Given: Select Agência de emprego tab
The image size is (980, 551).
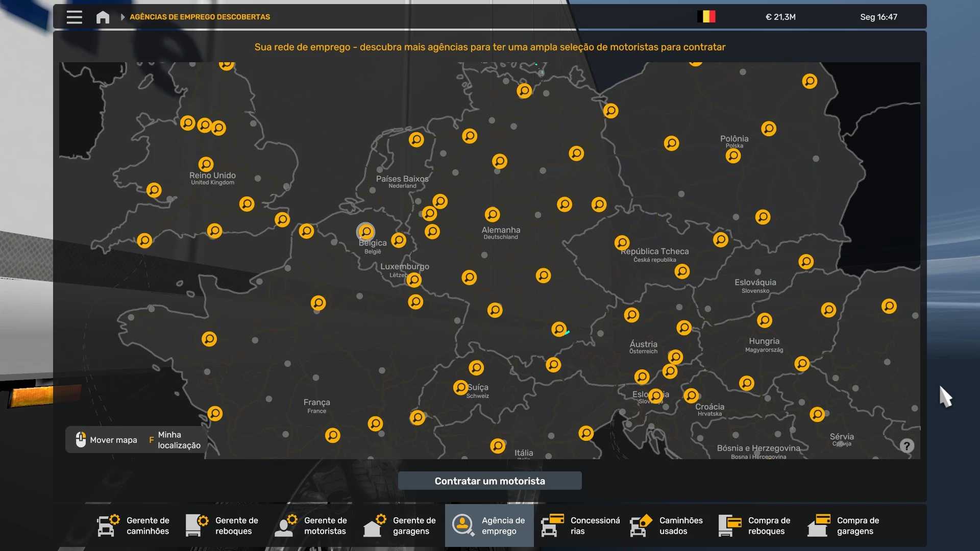Looking at the screenshot, I should click(489, 525).
